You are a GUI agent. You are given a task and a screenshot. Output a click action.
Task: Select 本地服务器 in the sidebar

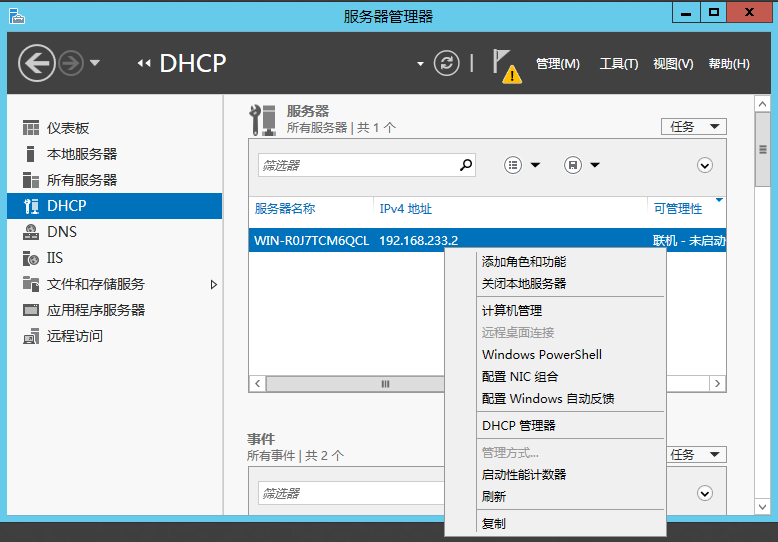click(115, 154)
